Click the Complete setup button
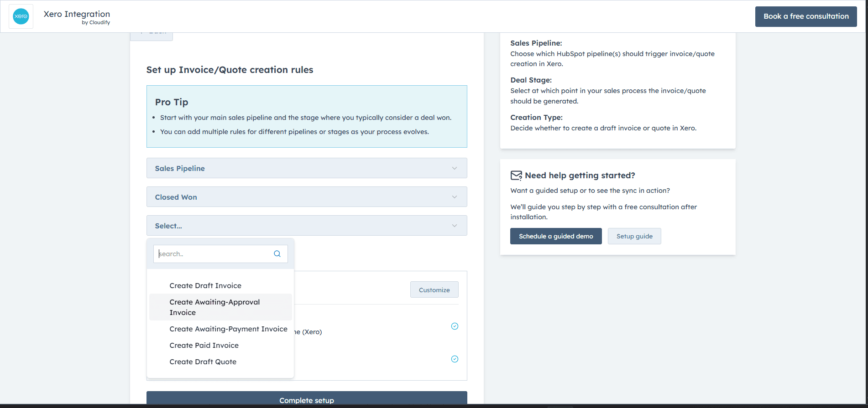Screen dimensions: 868x408 (307, 399)
